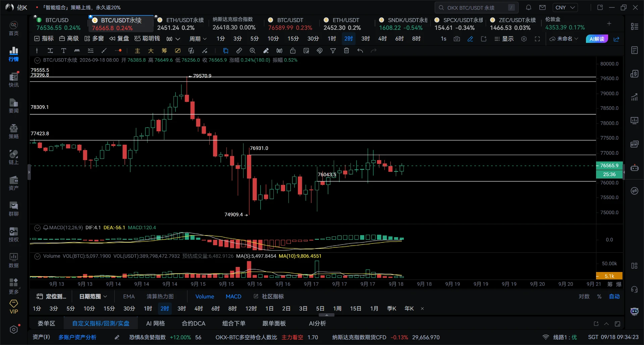This screenshot has height=345, width=644.
Task: Expand the 周期 period dropdown
Action: [x=198, y=39]
